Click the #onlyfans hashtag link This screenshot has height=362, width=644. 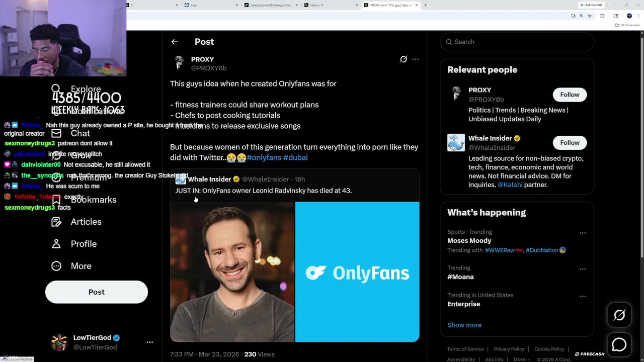(x=264, y=157)
